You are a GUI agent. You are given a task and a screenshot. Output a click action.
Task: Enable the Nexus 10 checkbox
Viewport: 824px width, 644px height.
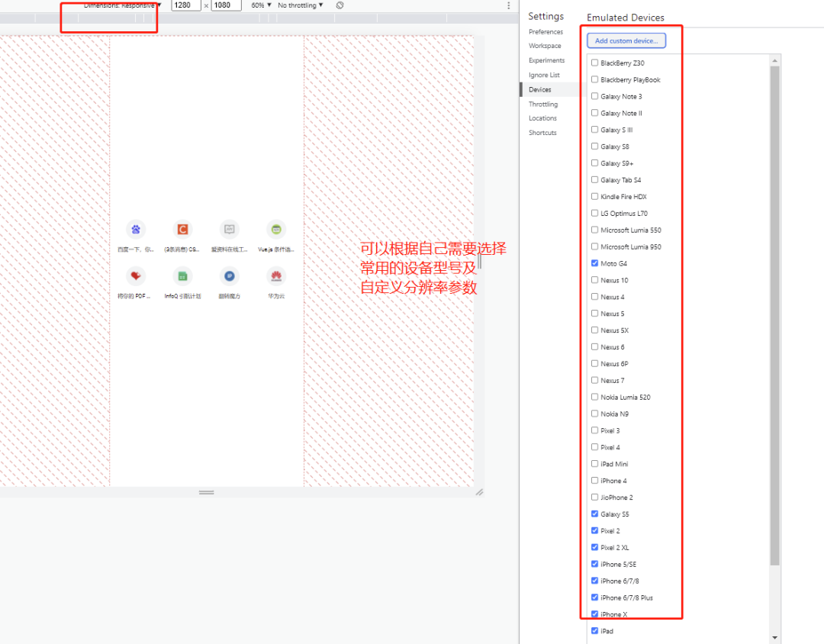(594, 280)
